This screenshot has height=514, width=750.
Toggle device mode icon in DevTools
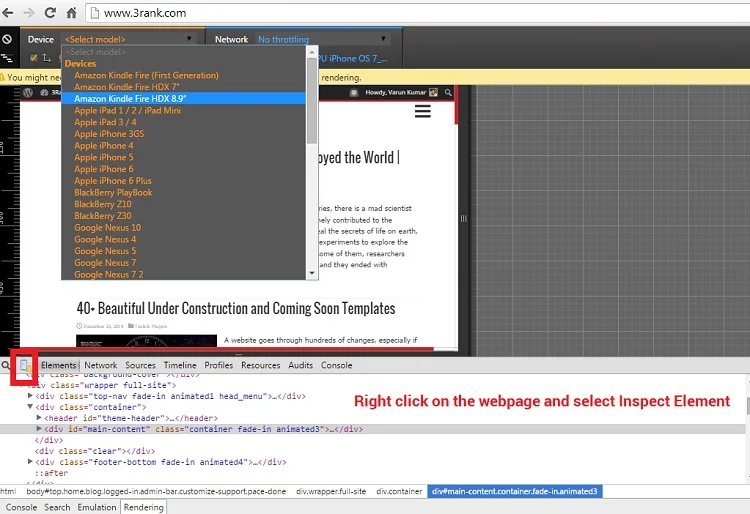coord(24,366)
